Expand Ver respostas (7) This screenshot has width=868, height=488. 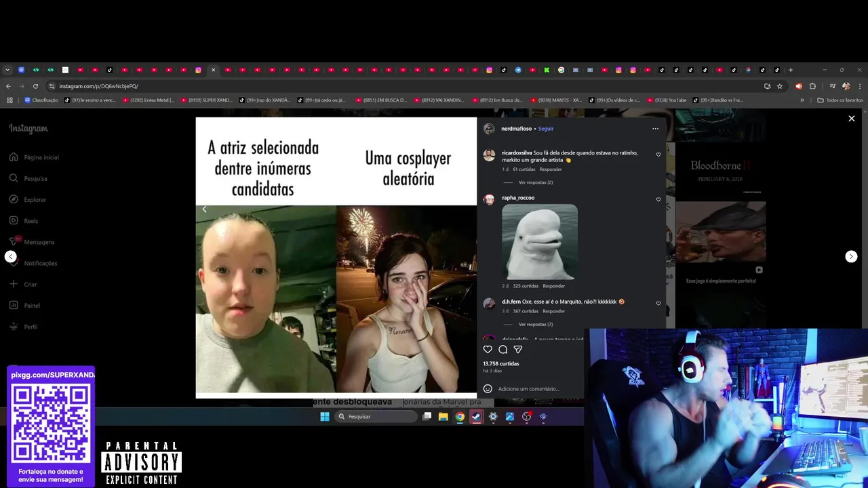536,325
